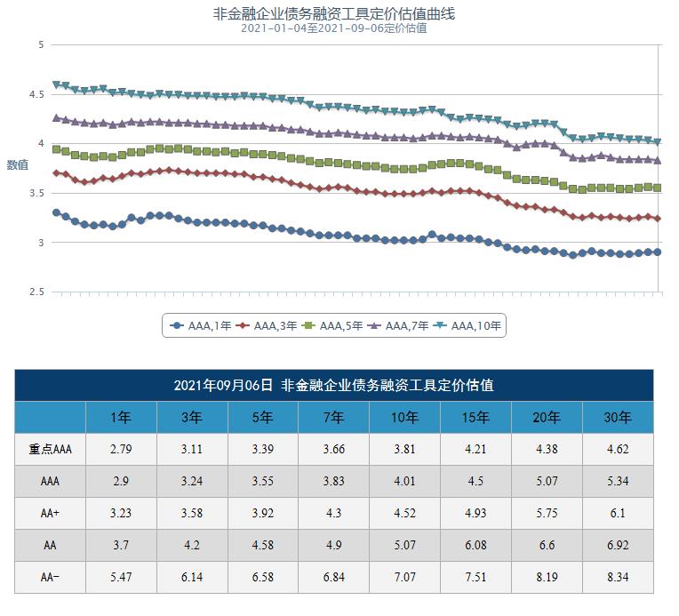Click the date range subtitle under title
Image resolution: width=679 pixels, height=616 pixels.
point(334,28)
